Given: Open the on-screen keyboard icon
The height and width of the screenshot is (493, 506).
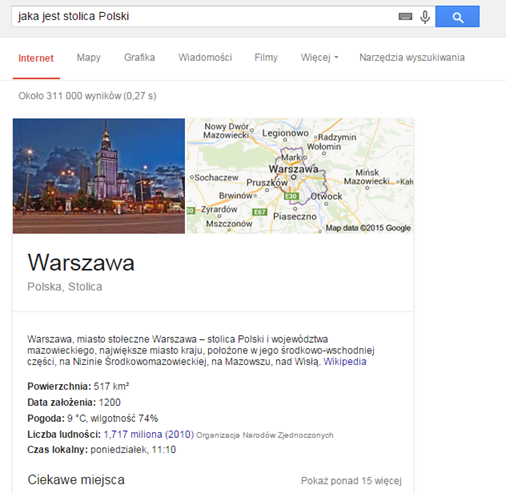Looking at the screenshot, I should pos(405,16).
